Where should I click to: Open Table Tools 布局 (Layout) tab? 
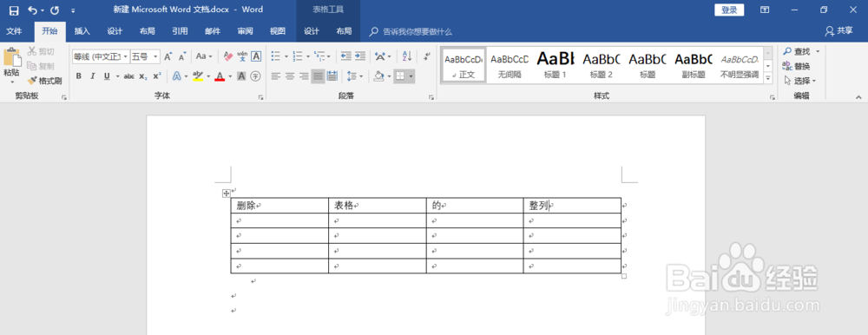(344, 31)
